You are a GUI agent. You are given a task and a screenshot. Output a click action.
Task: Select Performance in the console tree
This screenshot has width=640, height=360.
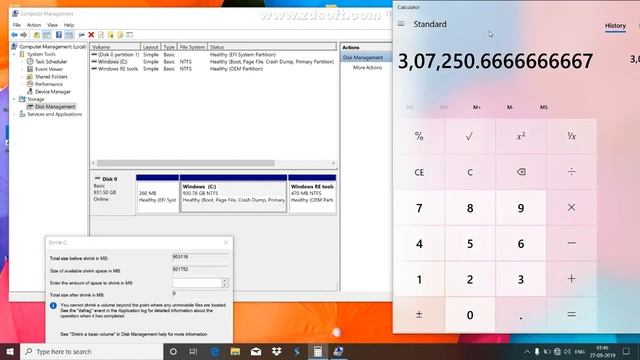pyautogui.click(x=45, y=84)
